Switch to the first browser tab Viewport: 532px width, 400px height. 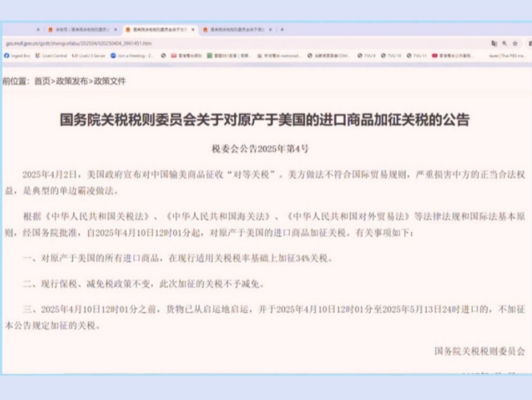pyautogui.click(x=80, y=29)
